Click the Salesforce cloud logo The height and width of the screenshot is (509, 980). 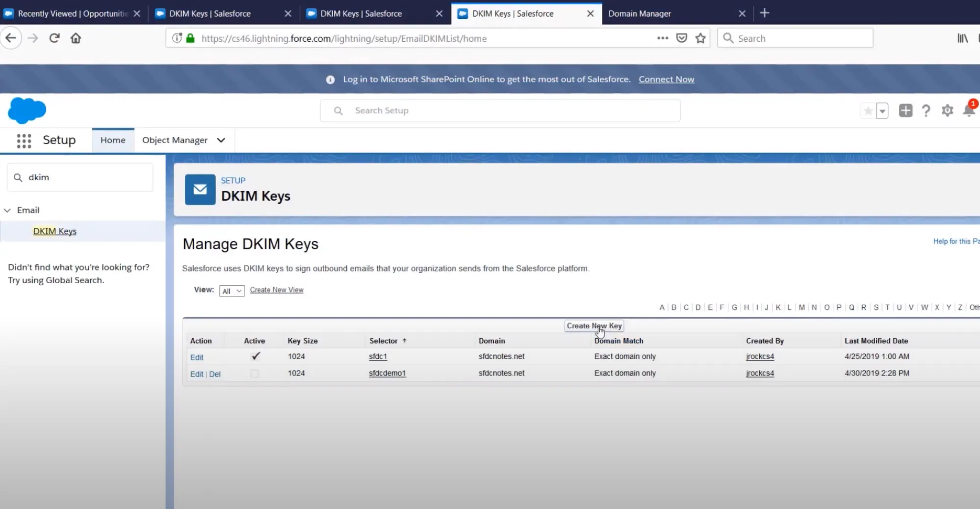point(27,110)
